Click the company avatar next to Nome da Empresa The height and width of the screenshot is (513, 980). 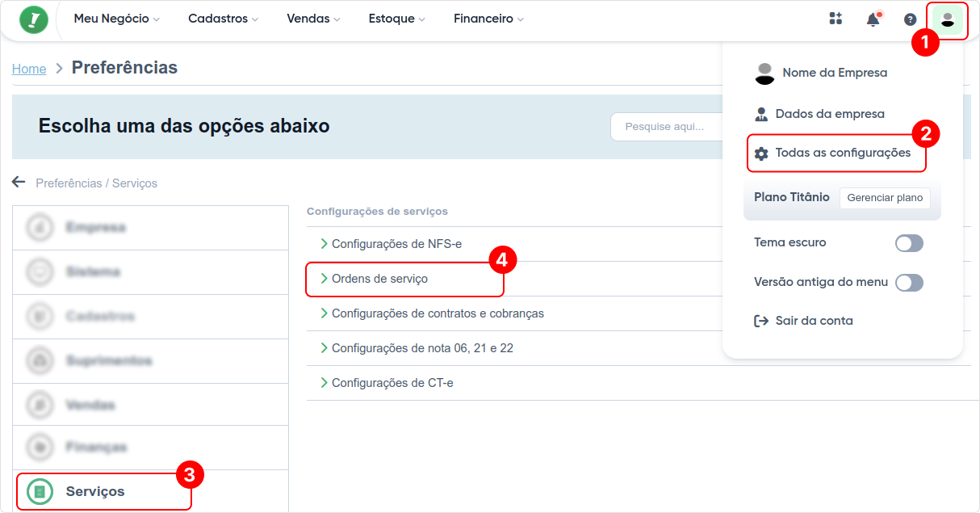point(764,74)
